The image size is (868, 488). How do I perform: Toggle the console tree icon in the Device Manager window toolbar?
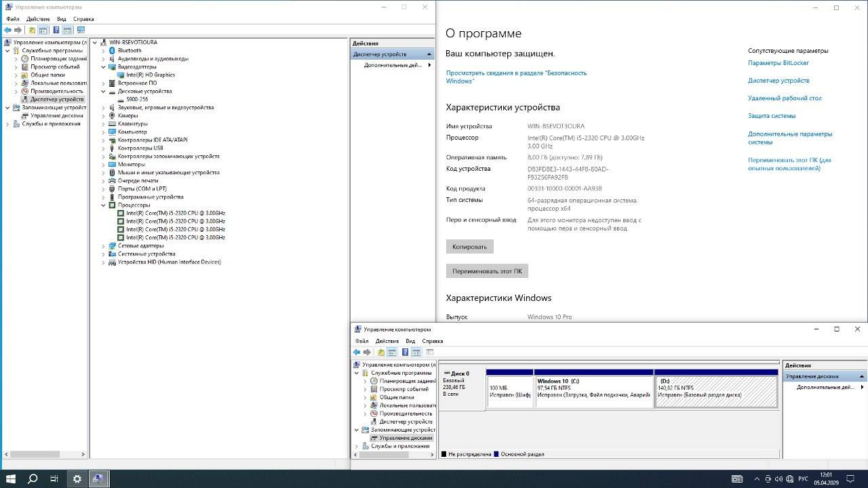pos(43,30)
